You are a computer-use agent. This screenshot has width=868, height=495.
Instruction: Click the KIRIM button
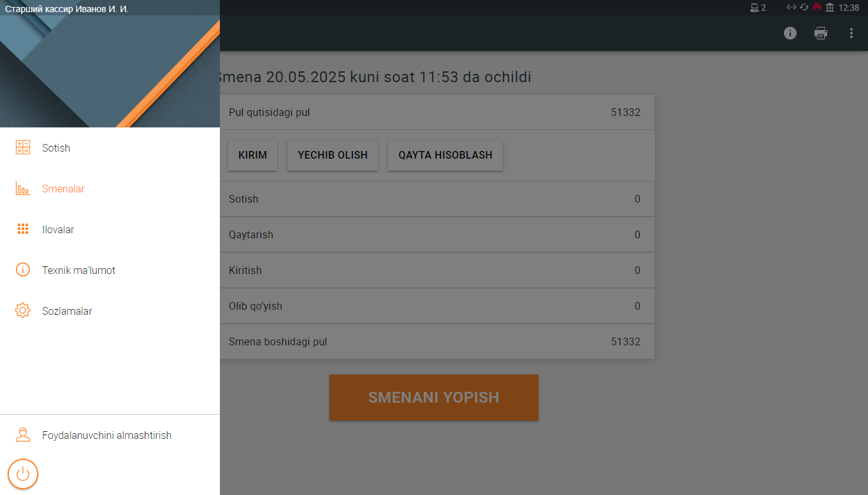(253, 155)
